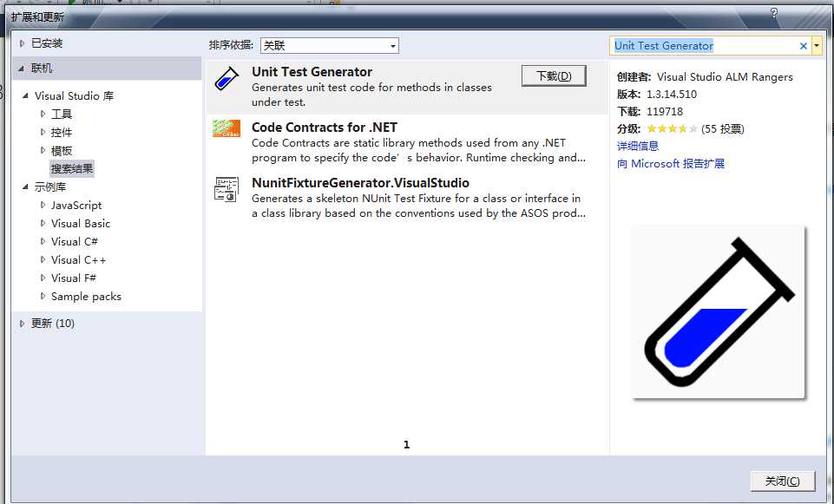Collapse the 联机 section
Screen dimensions: 834x504
[22, 68]
